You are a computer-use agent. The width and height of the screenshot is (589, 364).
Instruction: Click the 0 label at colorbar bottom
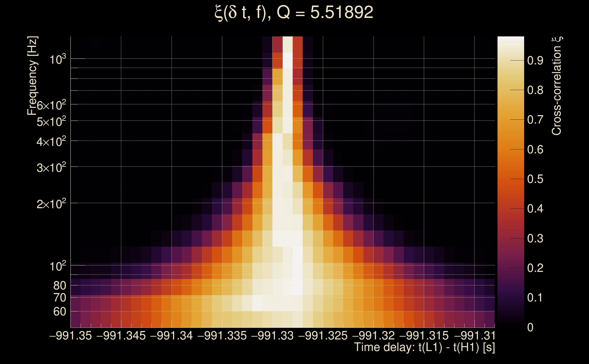(530, 327)
